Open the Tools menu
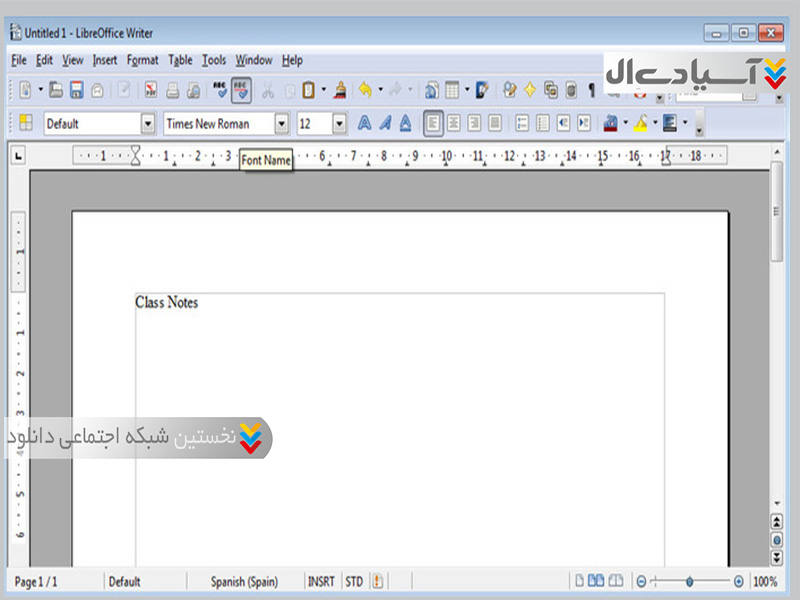This screenshot has height=600, width=800. pos(214,60)
